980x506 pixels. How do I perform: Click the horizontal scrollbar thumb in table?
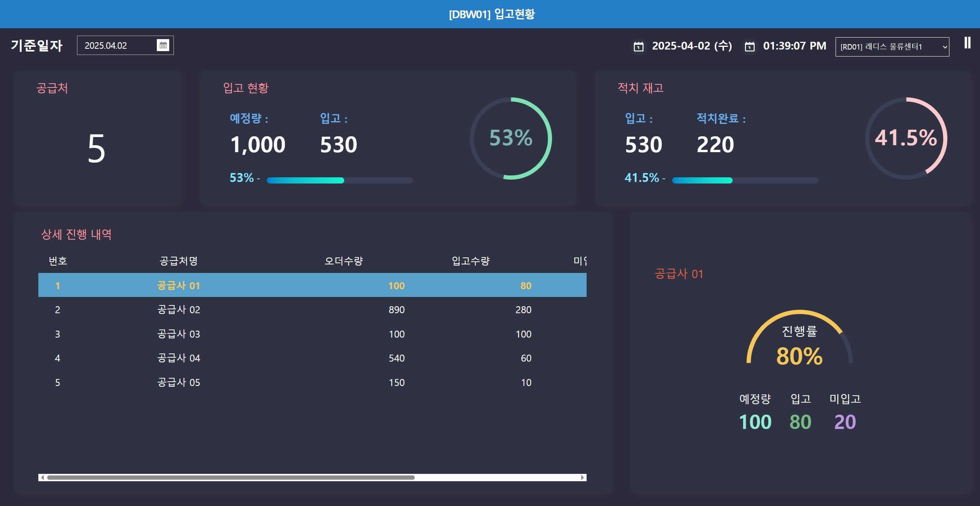[231, 477]
